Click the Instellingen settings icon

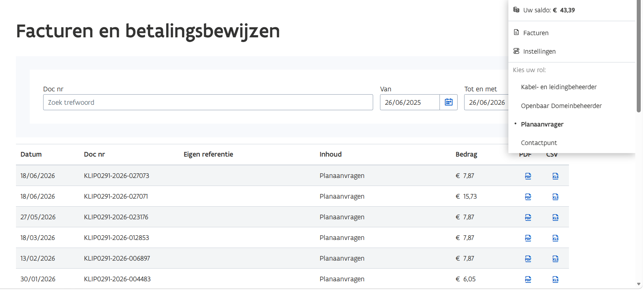pyautogui.click(x=516, y=51)
